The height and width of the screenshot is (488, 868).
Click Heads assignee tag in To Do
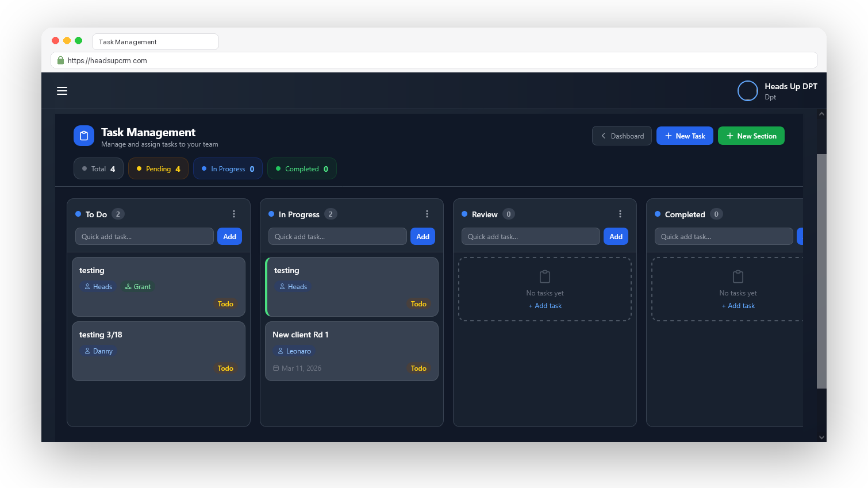98,286
